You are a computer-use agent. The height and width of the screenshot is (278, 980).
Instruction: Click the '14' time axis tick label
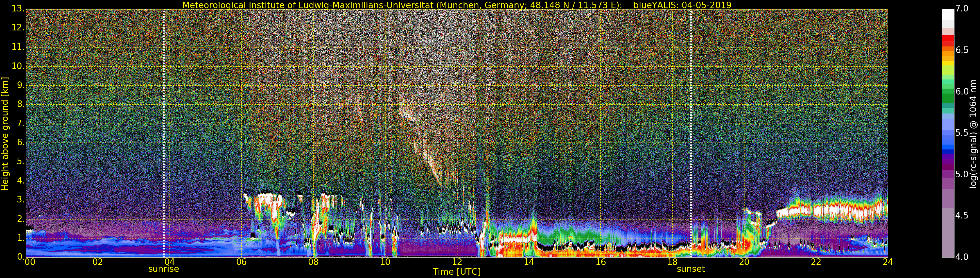click(529, 262)
